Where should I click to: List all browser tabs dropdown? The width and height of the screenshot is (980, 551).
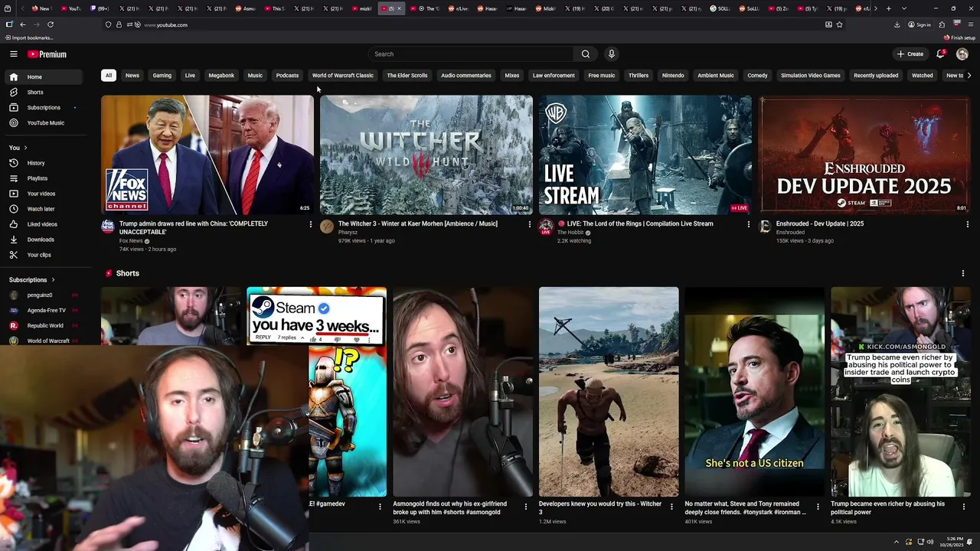904,8
